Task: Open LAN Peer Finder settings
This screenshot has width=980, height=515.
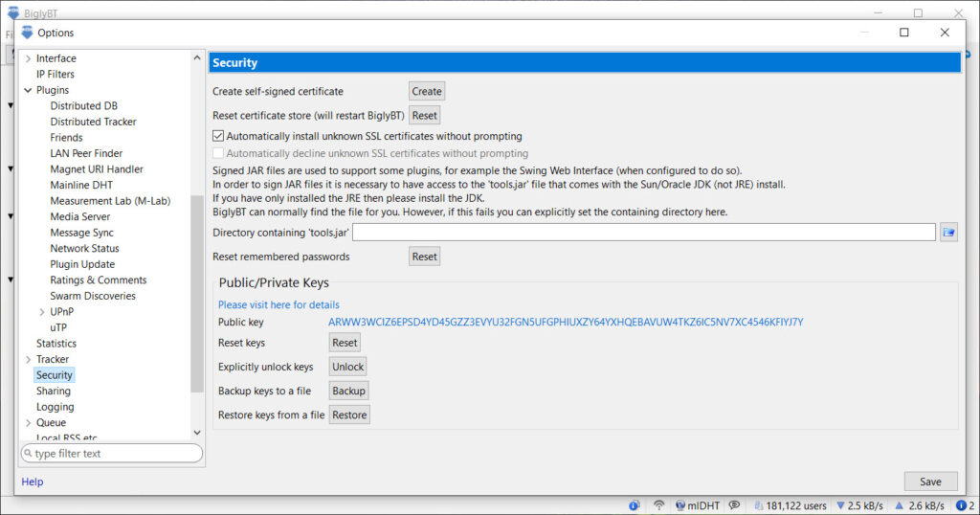Action: pos(86,153)
